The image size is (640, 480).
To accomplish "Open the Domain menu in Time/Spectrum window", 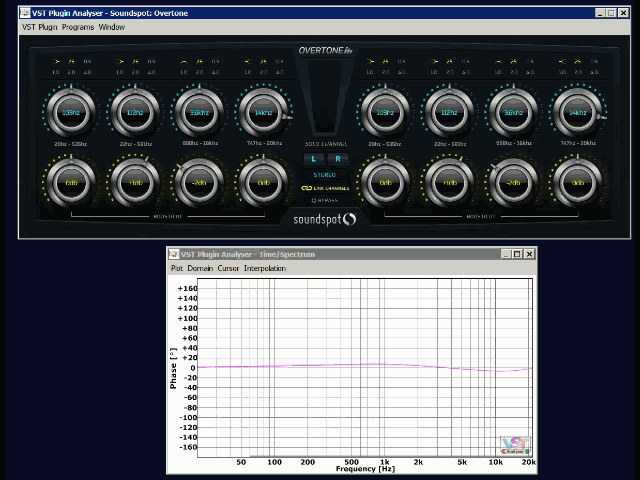I will (x=200, y=268).
